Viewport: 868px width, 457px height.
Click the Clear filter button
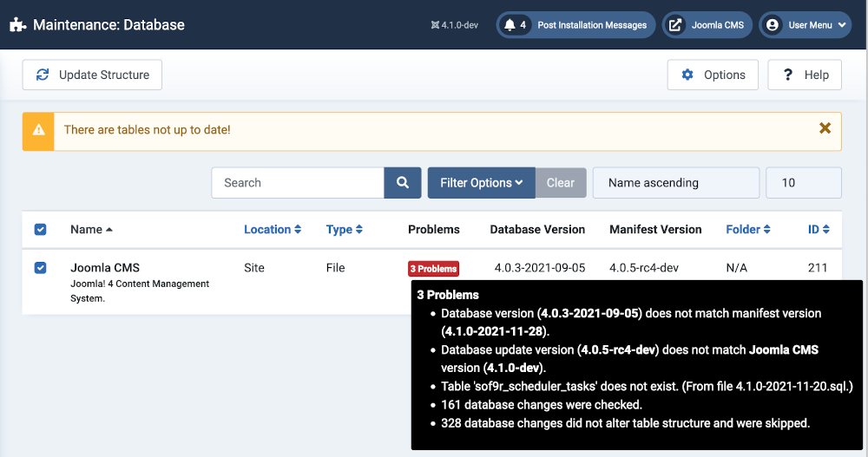(x=561, y=183)
